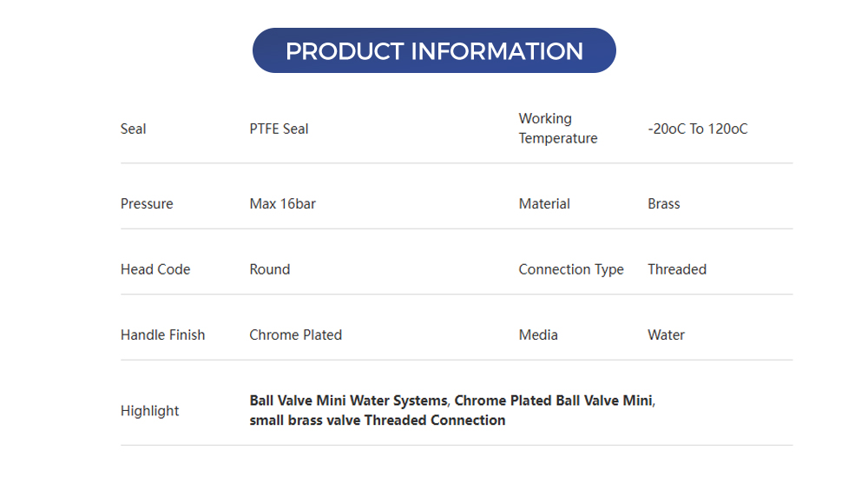Click the Material label
This screenshot has width=868, height=490.
click(x=544, y=203)
